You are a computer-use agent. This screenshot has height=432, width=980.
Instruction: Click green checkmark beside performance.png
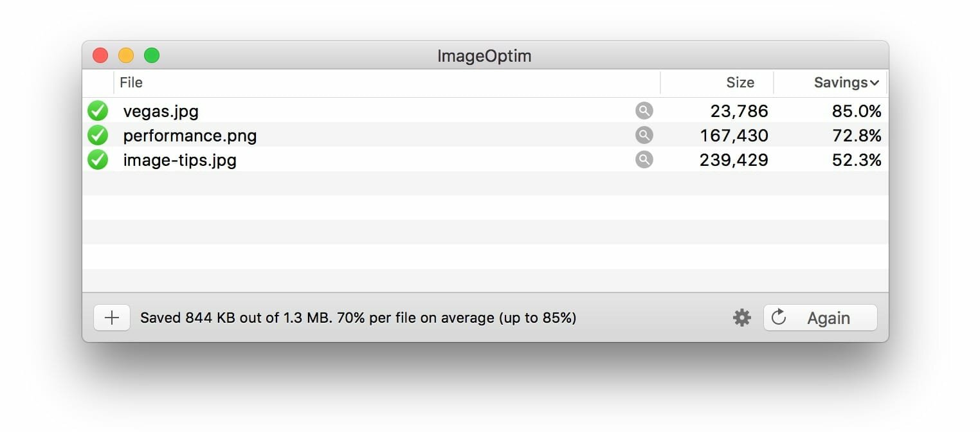point(98,135)
